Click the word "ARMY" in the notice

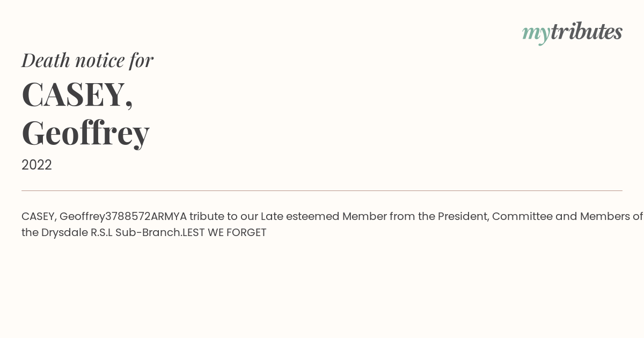pyautogui.click(x=165, y=217)
